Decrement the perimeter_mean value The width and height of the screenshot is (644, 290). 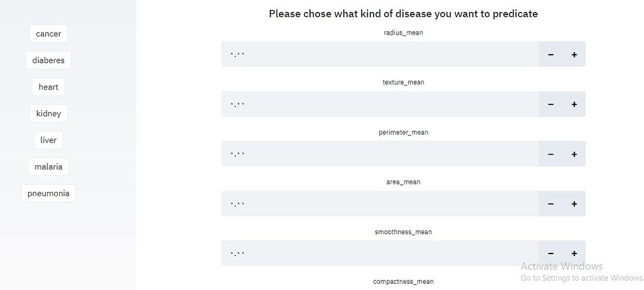pyautogui.click(x=550, y=154)
